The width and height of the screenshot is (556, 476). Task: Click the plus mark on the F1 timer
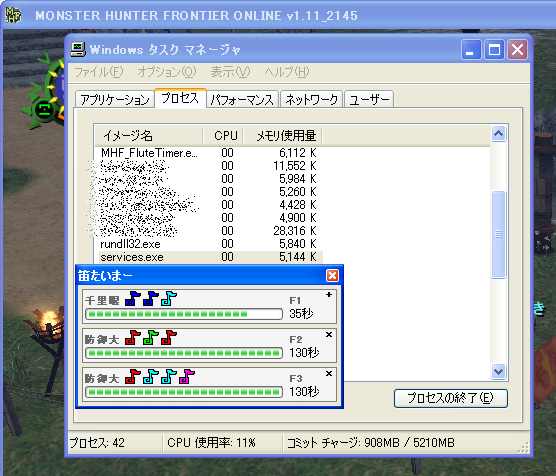[329, 294]
